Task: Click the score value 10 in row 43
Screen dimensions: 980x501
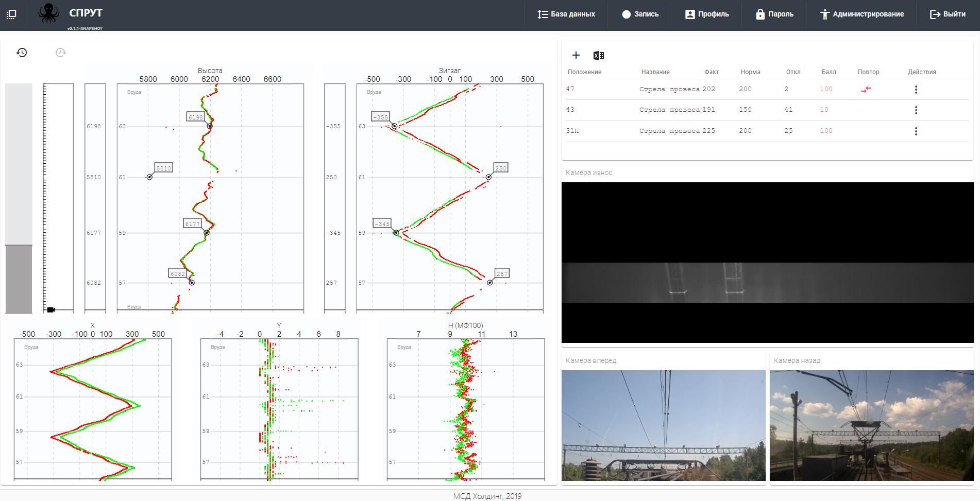Action: [824, 110]
